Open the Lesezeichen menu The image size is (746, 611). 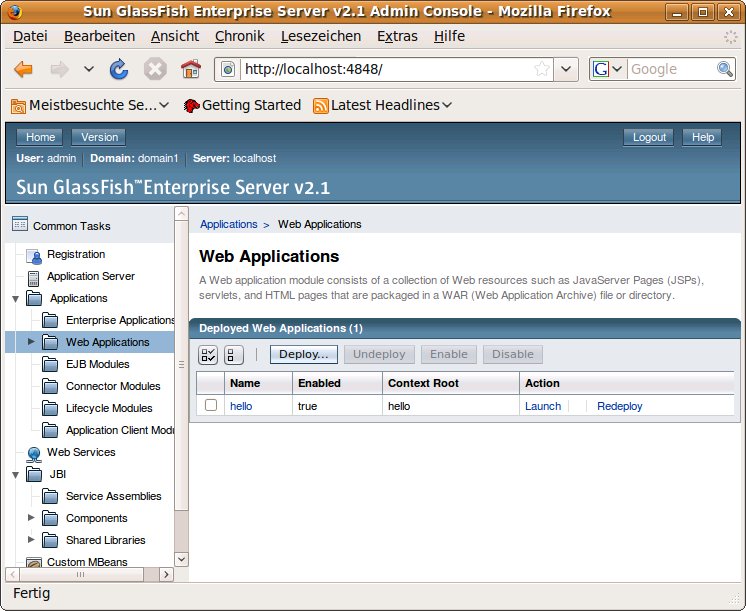tap(320, 36)
